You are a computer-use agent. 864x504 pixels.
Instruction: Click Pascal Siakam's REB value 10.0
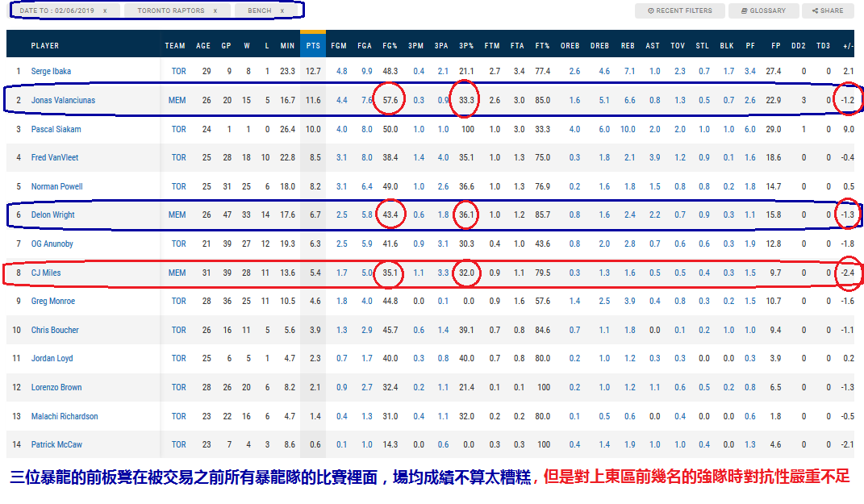click(628, 130)
